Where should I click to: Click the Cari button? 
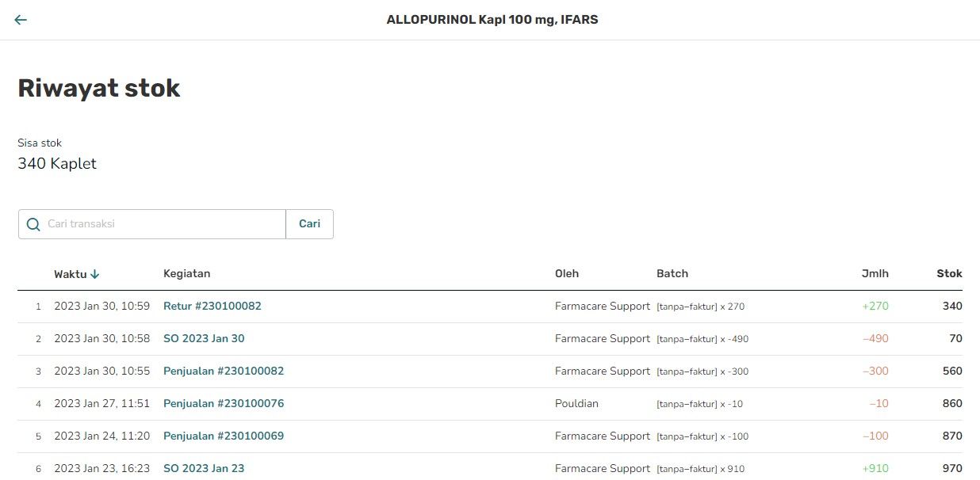coord(309,224)
